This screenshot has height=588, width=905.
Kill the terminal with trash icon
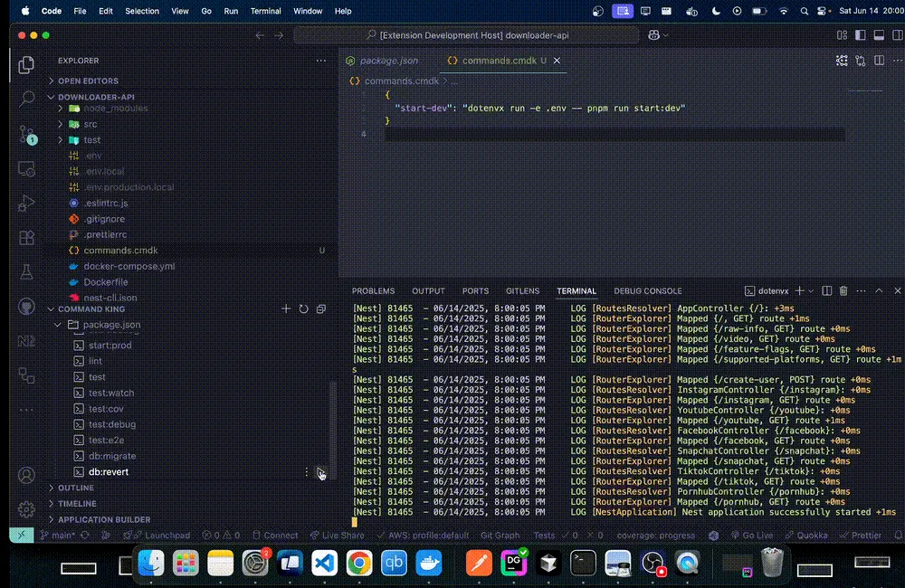click(x=843, y=290)
